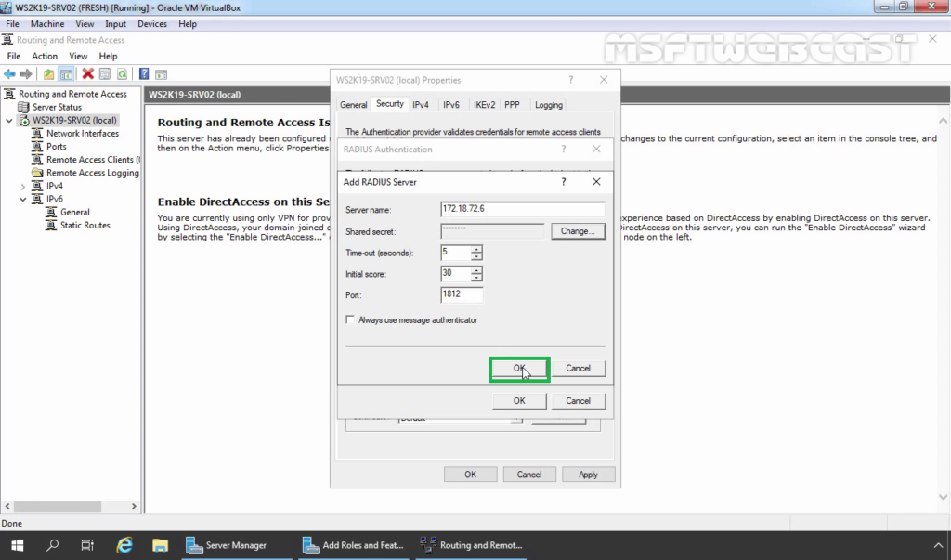The width and height of the screenshot is (951, 560).
Task: Click Change... for the shared secret
Action: 578,231
